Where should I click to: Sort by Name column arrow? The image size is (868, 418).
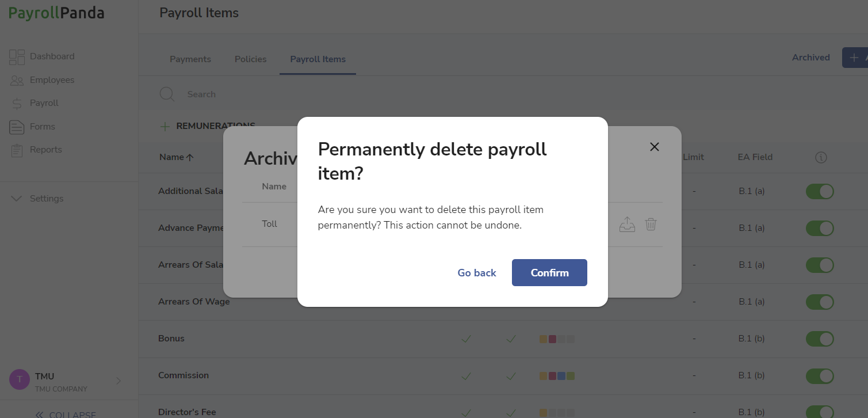[x=190, y=157]
